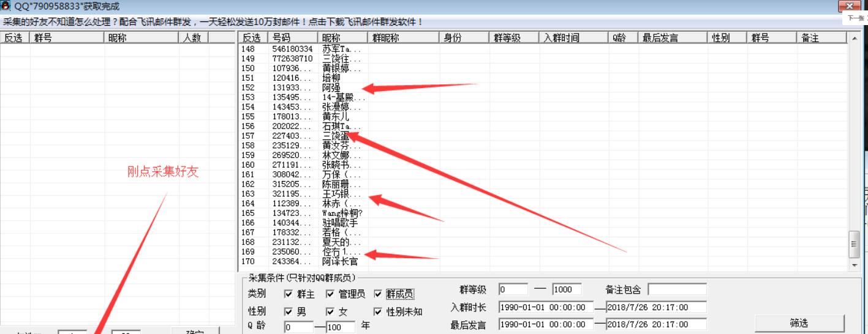Image resolution: width=868 pixels, height=334 pixels.
Task: Uncheck the 女 gender checkbox
Action: (330, 311)
